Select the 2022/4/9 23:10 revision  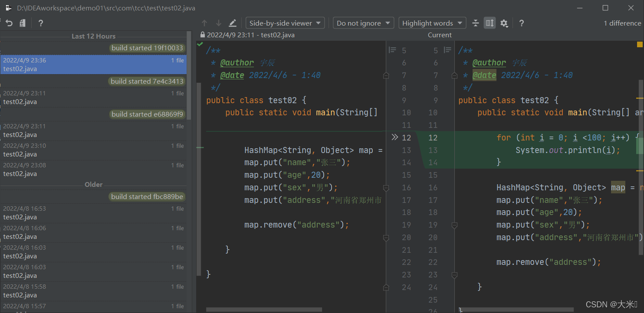(93, 150)
